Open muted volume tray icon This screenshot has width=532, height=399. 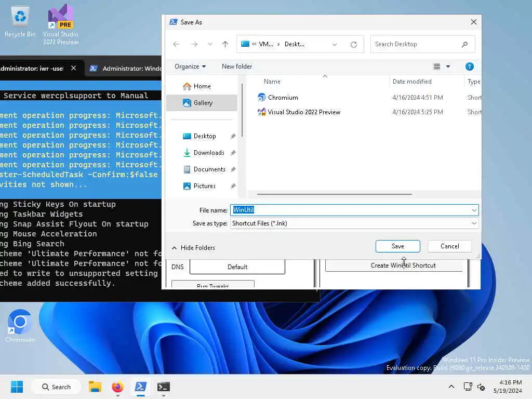click(481, 387)
